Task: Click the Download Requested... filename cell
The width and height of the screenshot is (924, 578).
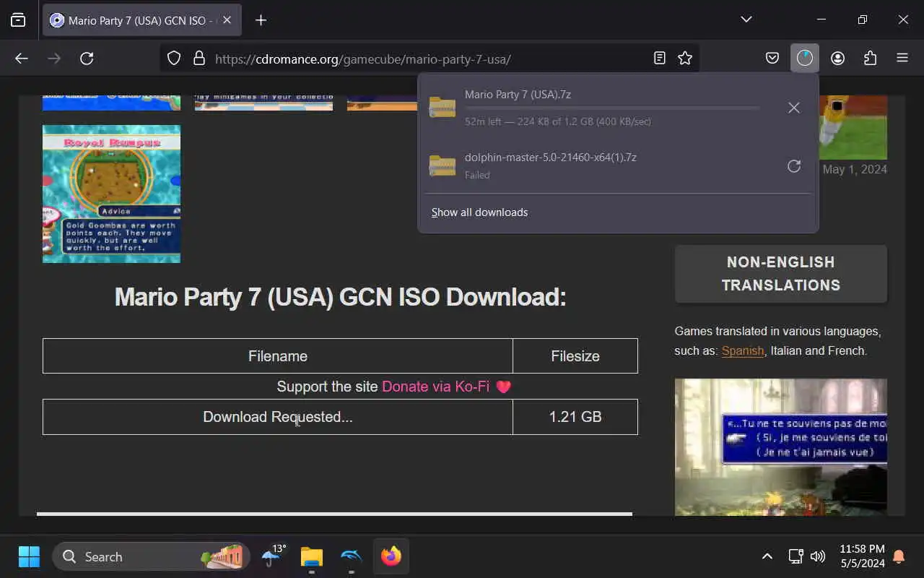Action: click(x=278, y=417)
